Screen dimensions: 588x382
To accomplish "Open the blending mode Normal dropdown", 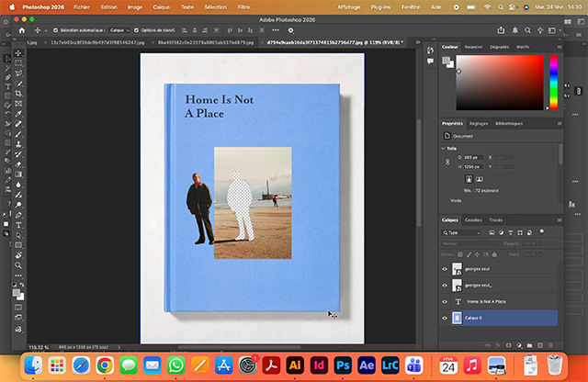I will tap(471, 243).
